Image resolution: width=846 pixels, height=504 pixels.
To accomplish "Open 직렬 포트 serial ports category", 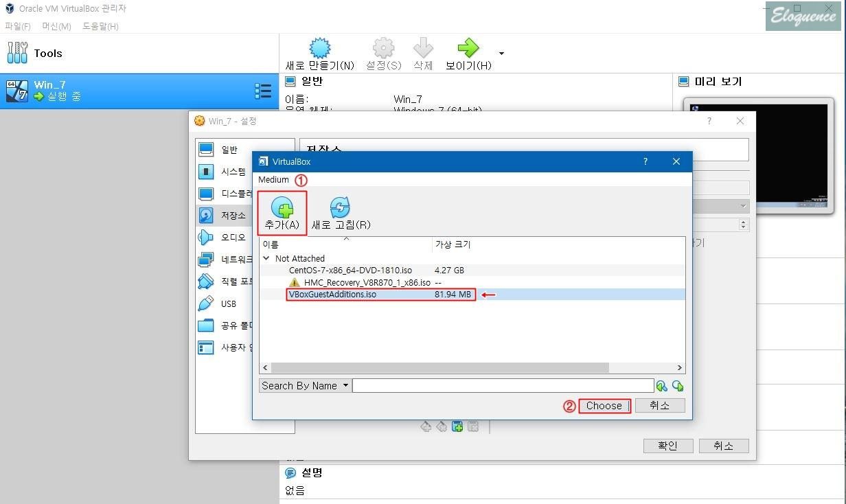I will pyautogui.click(x=224, y=282).
